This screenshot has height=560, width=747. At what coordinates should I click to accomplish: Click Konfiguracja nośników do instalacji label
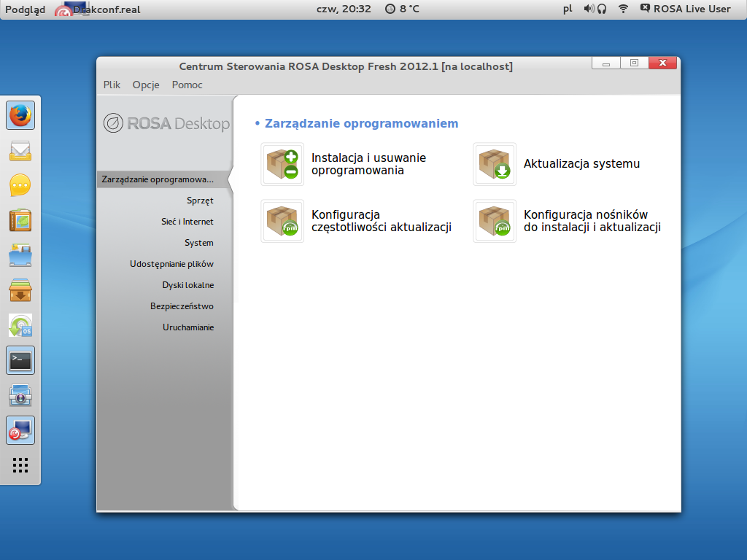coord(592,221)
